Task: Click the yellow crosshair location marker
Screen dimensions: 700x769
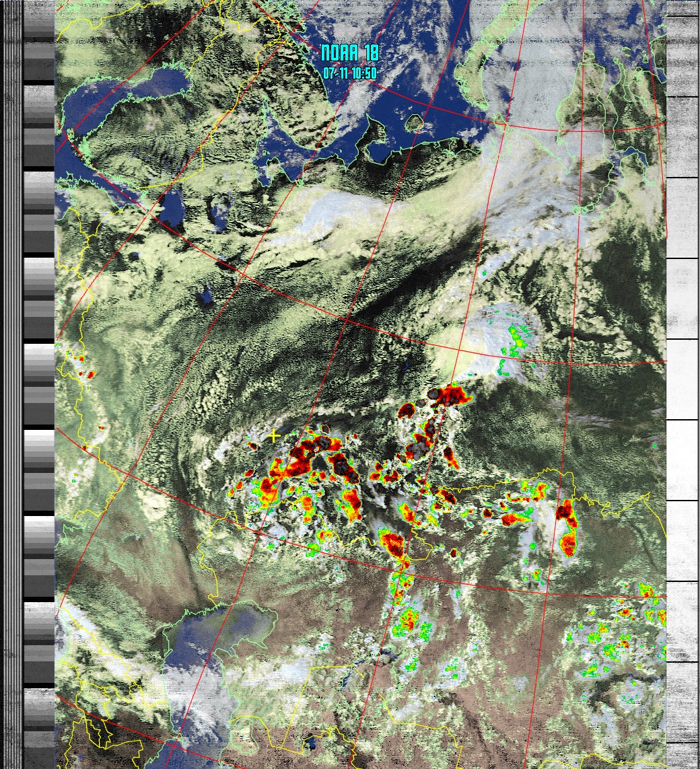Action: click(x=274, y=436)
